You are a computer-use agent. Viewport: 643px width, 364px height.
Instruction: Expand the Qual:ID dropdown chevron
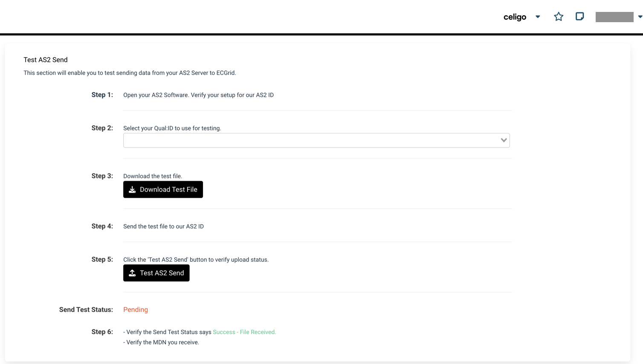point(504,140)
